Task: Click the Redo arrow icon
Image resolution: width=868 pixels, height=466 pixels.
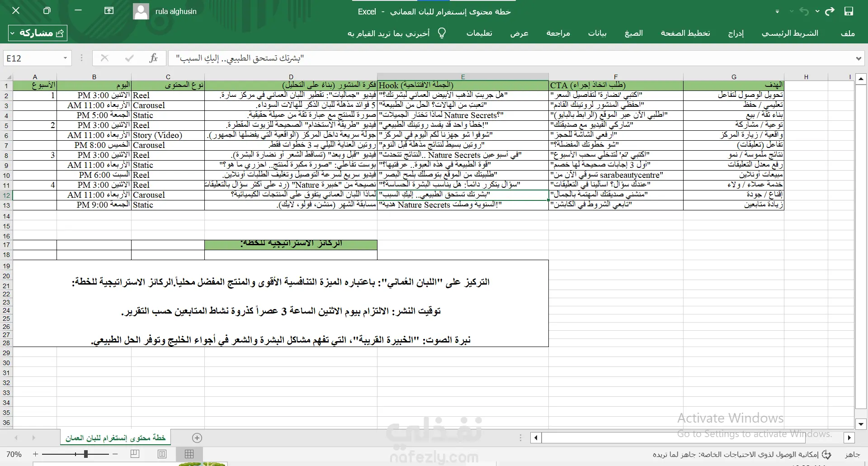Action: pos(830,11)
